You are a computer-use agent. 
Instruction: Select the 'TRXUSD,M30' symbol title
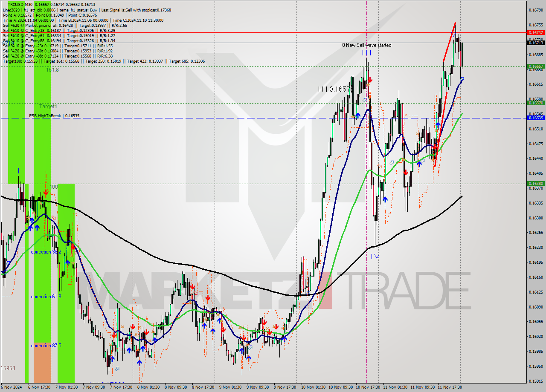click(20, 4)
